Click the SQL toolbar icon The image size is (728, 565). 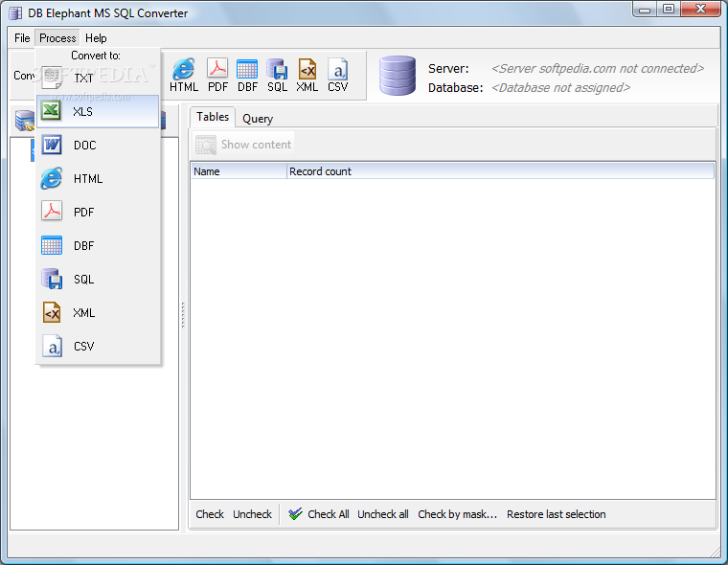(277, 76)
